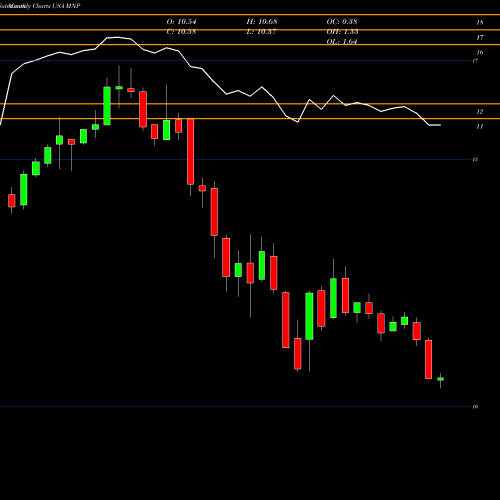The image size is (500, 500).
Task: Click the price axis label '11'
Action: click(480, 127)
